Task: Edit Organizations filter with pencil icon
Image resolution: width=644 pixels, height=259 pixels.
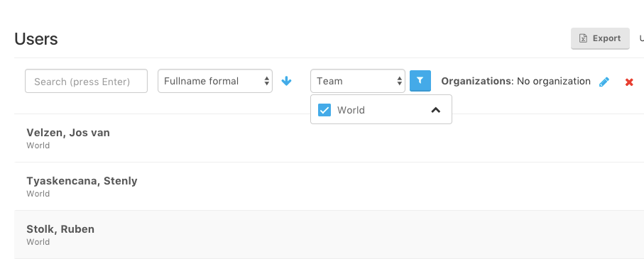Action: [x=604, y=82]
